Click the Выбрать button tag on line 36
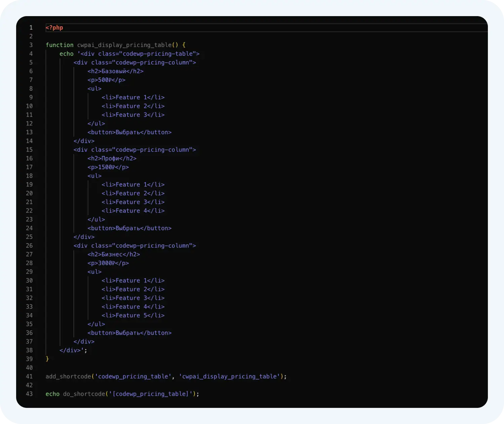Image resolution: width=504 pixels, height=424 pixels. coord(129,333)
